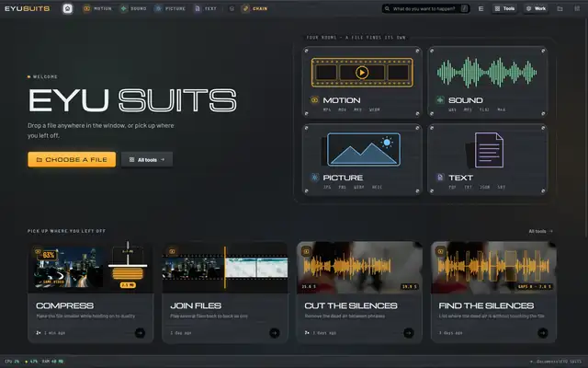
Task: Click the slash shortcut badge in search field
Action: [x=464, y=8]
